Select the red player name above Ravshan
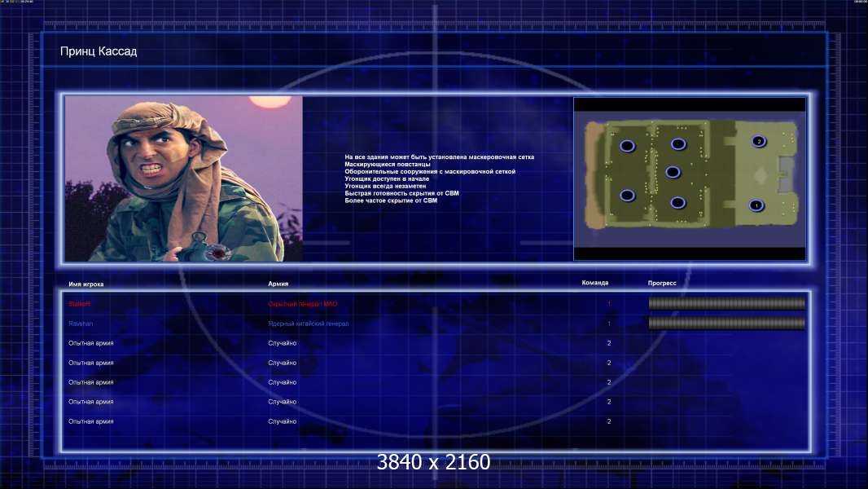This screenshot has height=489, width=868. pos(79,304)
